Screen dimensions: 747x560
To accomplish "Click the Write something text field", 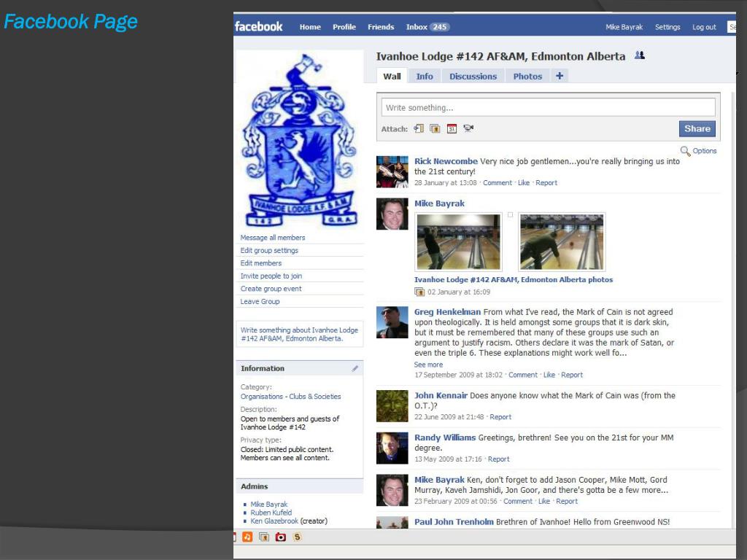I will click(x=548, y=108).
